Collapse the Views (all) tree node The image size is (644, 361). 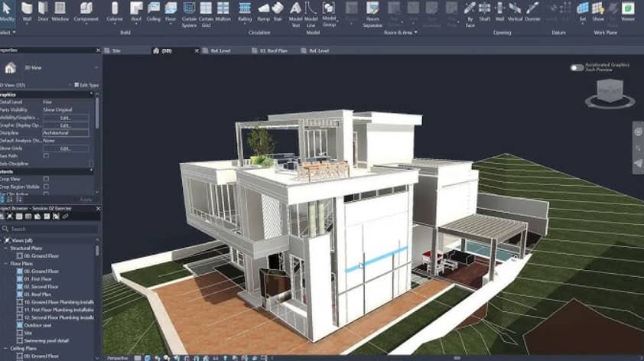tap(2, 240)
